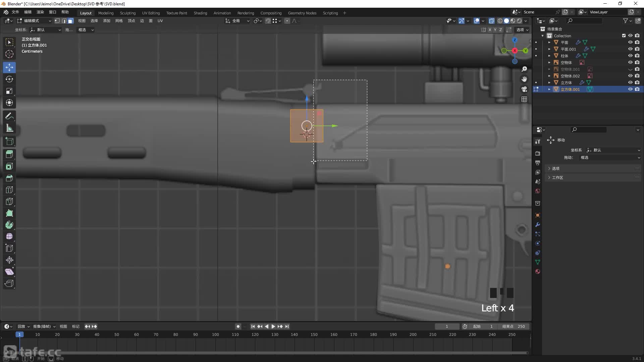This screenshot has width=644, height=362.
Task: Enable edge select mode
Action: pyautogui.click(x=64, y=21)
